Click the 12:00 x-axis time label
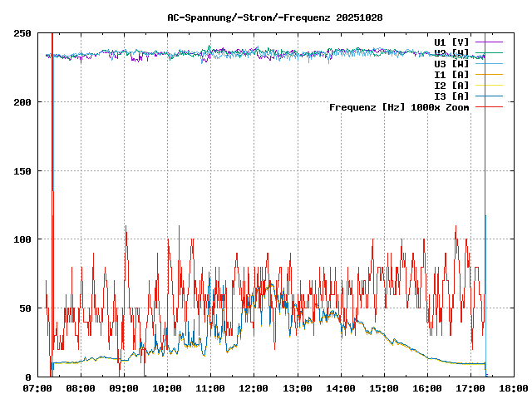 [254, 388]
